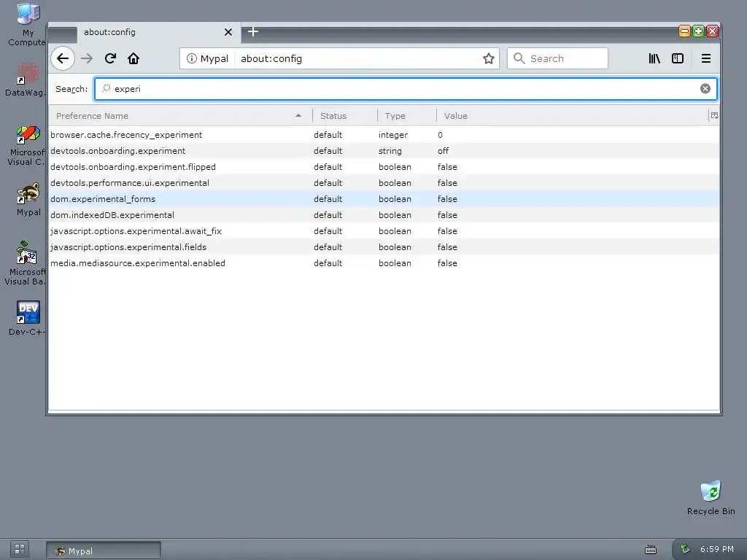
Task: Click false value of media.mediasource.experimental.enabled
Action: (447, 263)
